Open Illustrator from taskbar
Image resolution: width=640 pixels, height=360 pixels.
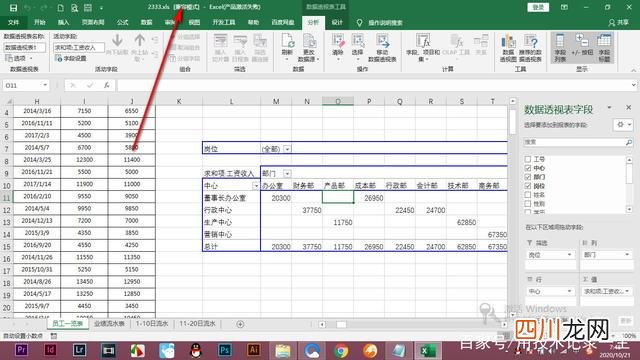253,350
